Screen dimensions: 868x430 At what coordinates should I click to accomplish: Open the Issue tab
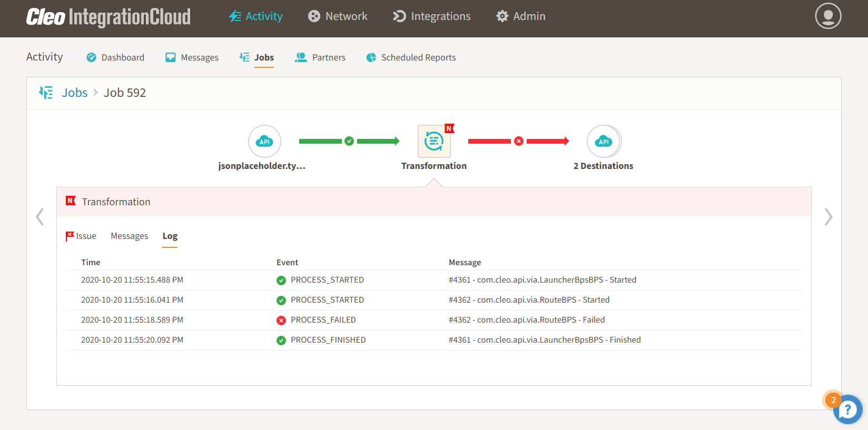(81, 236)
